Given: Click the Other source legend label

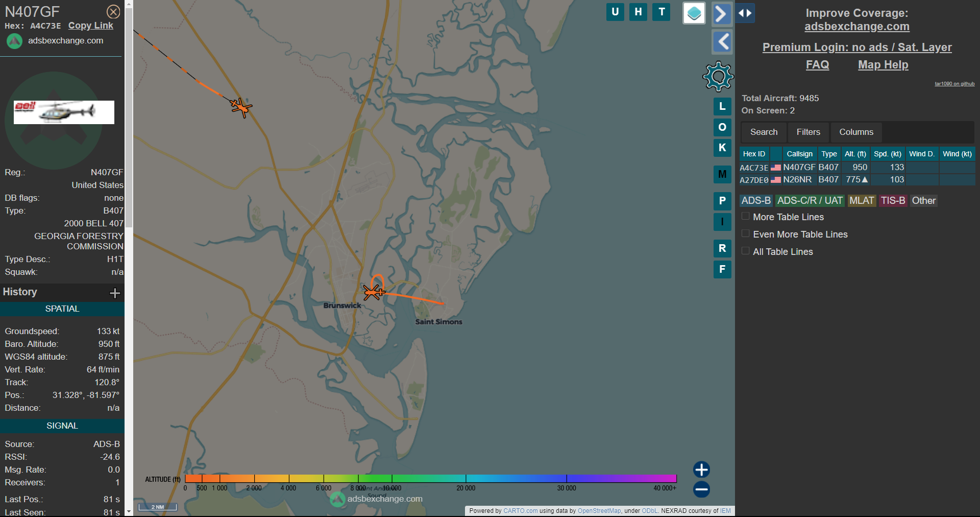Looking at the screenshot, I should tap(924, 201).
